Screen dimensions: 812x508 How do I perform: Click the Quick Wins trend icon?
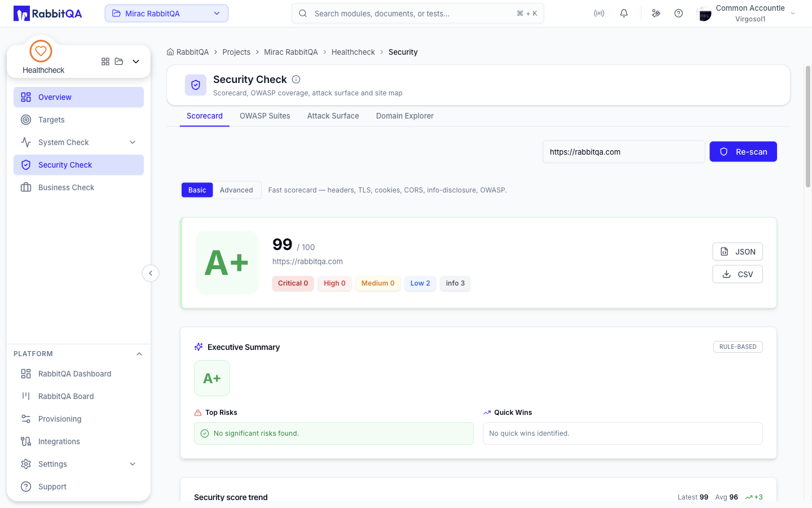click(487, 413)
